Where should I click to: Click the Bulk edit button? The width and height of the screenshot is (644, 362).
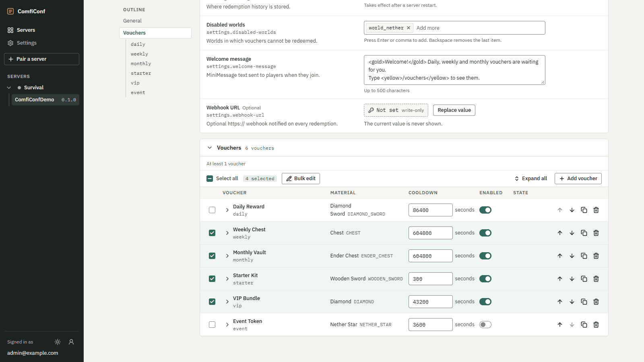tap(301, 179)
